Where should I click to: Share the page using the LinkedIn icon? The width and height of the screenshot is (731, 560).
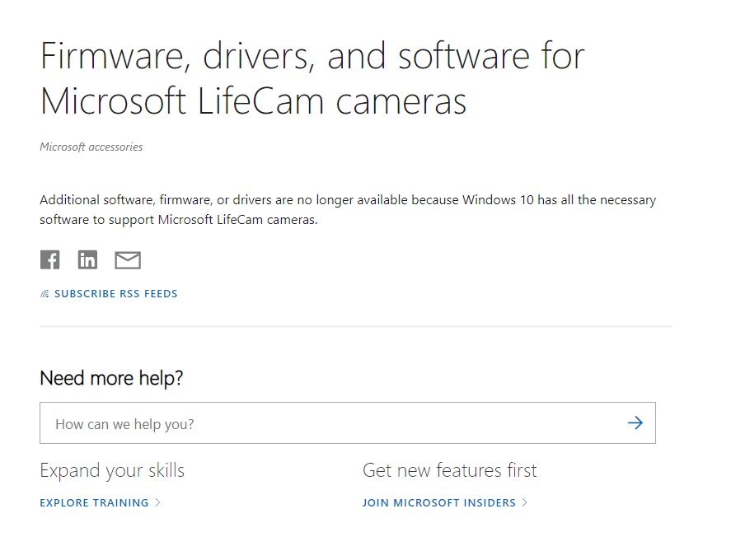pyautogui.click(x=87, y=260)
